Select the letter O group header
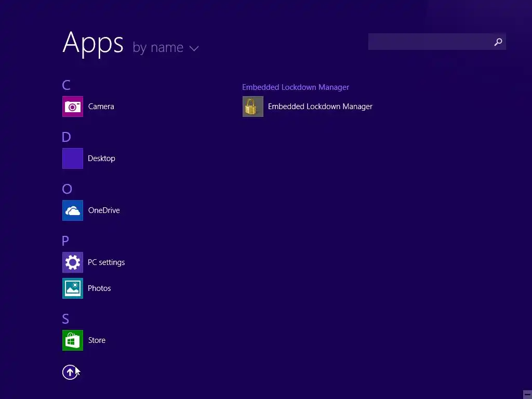532x399 pixels. click(67, 189)
